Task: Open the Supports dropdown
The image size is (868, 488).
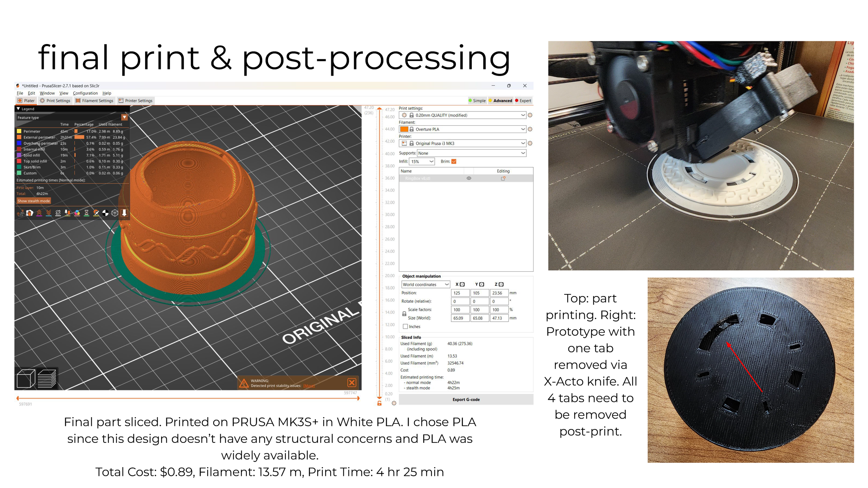Action: pyautogui.click(x=471, y=153)
